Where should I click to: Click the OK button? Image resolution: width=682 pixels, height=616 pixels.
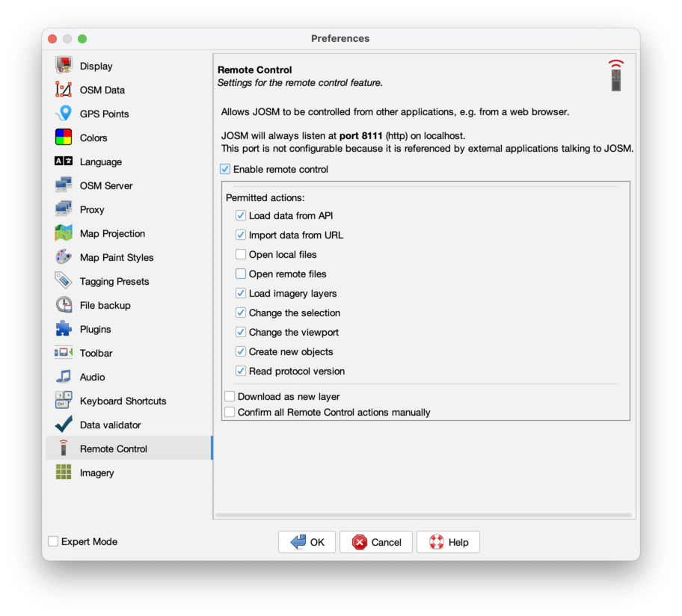coord(307,542)
